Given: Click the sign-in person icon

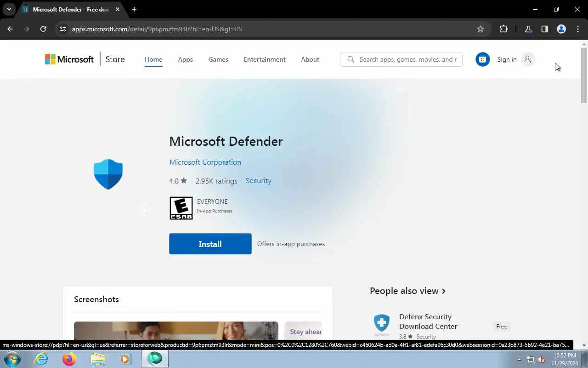Looking at the screenshot, I should point(527,59).
